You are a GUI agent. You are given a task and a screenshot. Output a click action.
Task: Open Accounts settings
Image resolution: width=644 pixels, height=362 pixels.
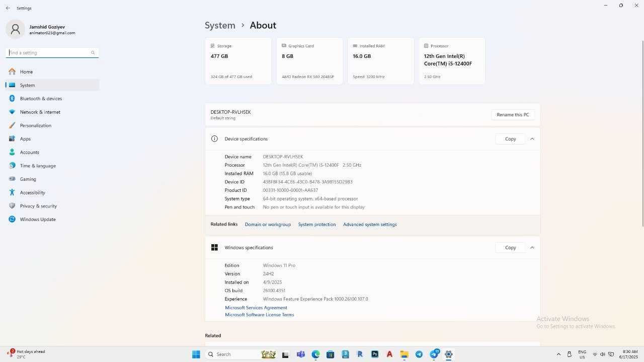(52, 152)
